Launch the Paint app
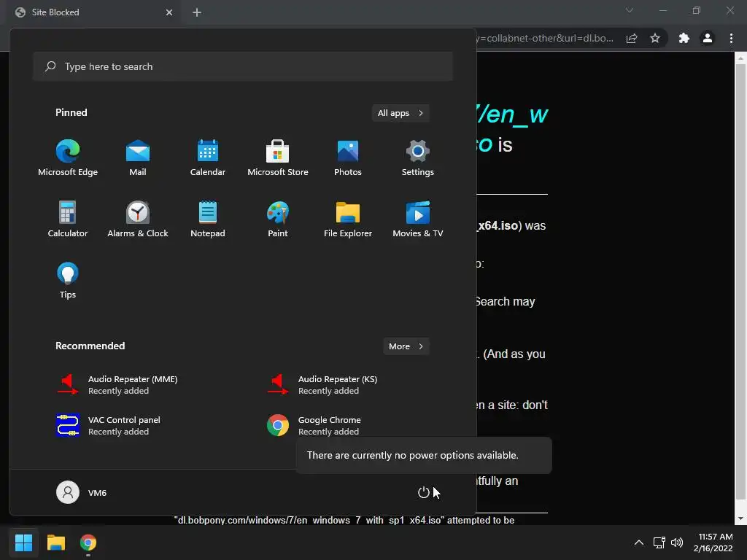747x560 pixels. pos(278,219)
